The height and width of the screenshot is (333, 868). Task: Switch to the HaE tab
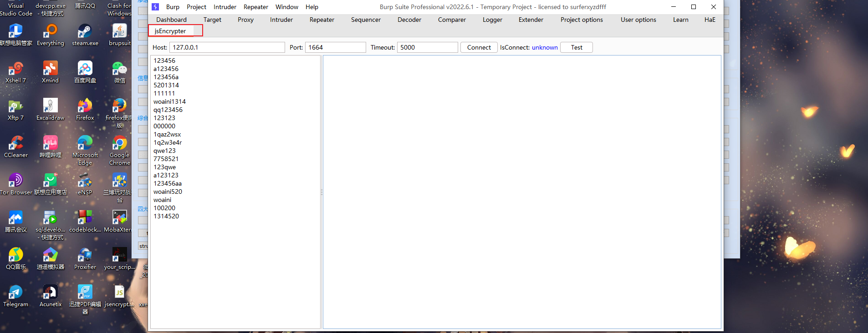[x=710, y=20]
